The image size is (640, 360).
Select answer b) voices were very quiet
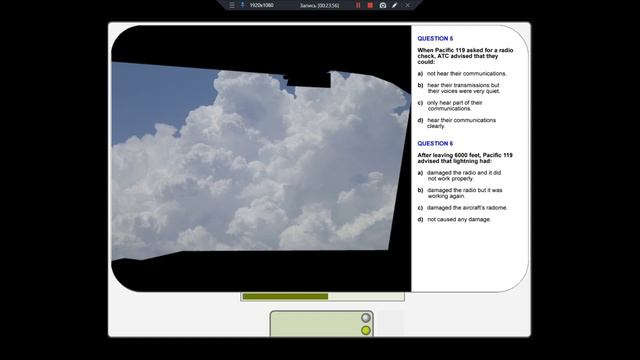point(458,88)
